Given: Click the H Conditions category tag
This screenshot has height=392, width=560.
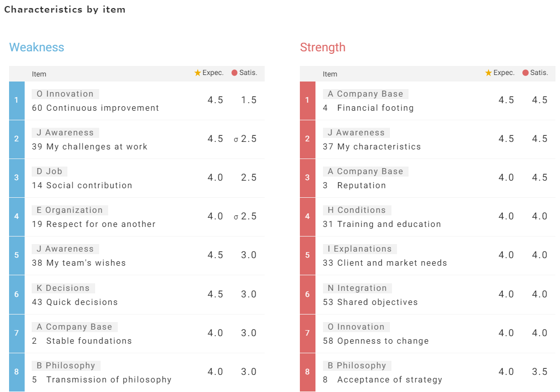Looking at the screenshot, I should tap(357, 210).
